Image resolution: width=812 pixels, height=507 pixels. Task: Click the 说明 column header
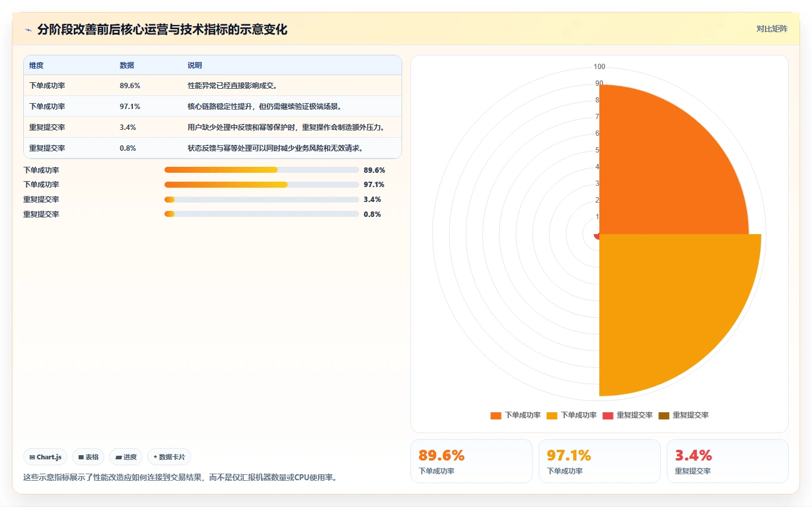195,66
